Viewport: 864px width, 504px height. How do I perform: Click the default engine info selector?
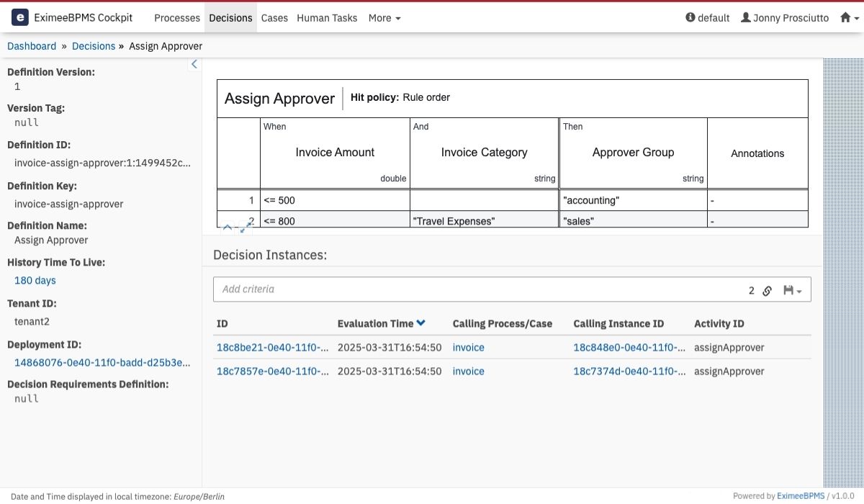pos(707,18)
